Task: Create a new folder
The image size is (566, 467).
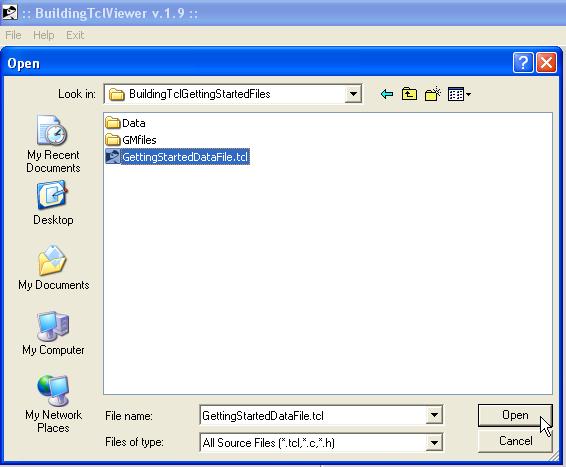Action: 432,94
